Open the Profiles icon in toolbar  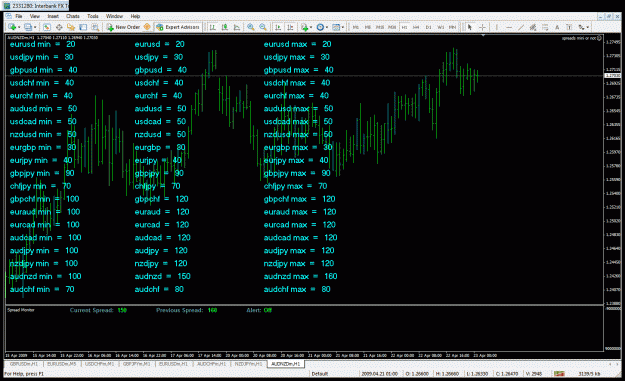(28, 27)
